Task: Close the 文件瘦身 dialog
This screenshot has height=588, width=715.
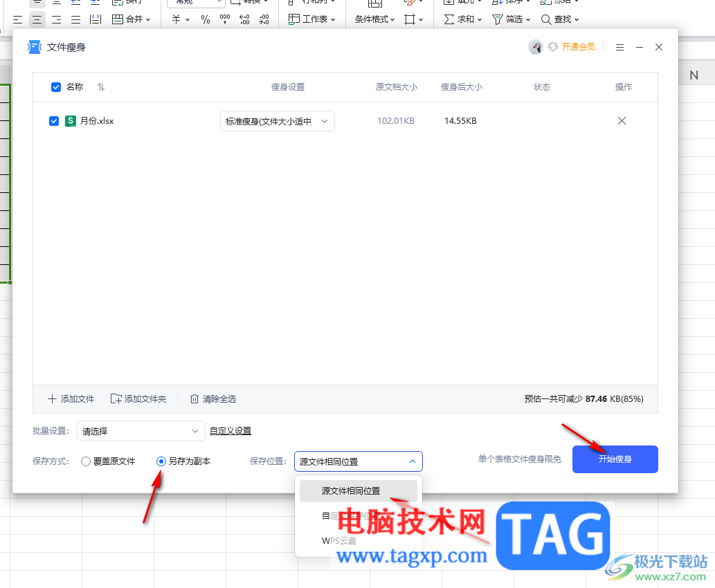Action: tap(659, 48)
